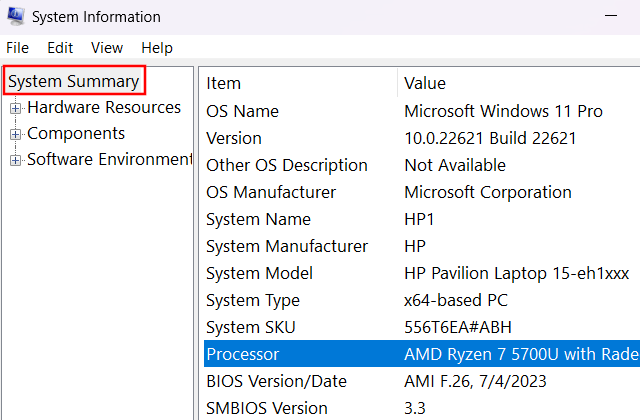Screen dimensions: 640x420
Task: Select the BIOS Version/Date row
Action: (422, 381)
